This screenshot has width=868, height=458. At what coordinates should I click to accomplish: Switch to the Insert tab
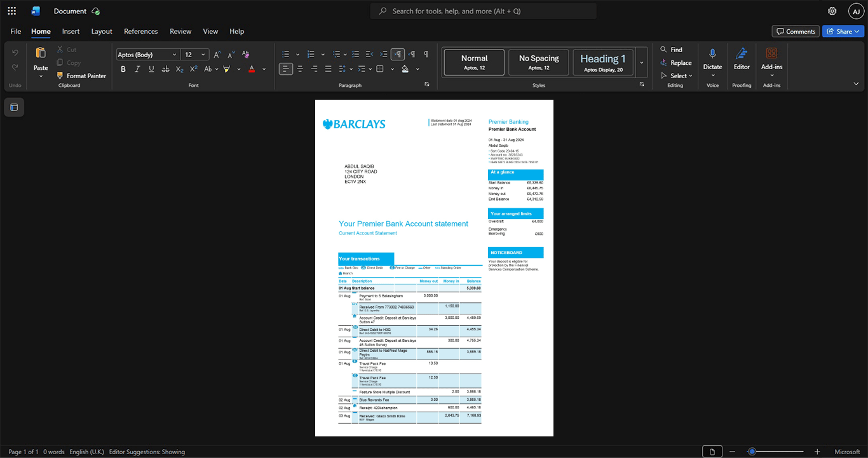point(71,31)
